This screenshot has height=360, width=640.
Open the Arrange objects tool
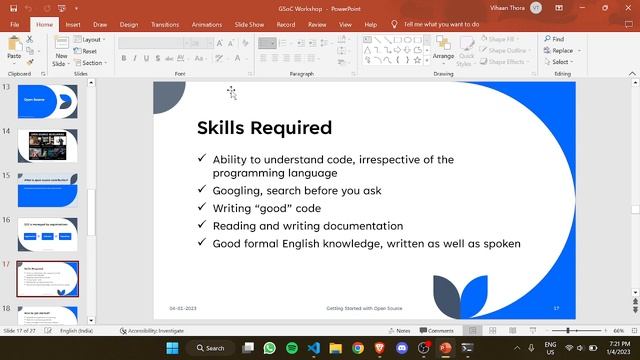point(443,48)
